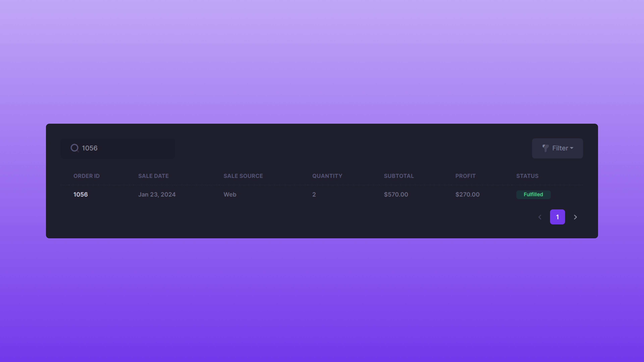Click the funnel filter icon
644x362 pixels.
(546, 148)
